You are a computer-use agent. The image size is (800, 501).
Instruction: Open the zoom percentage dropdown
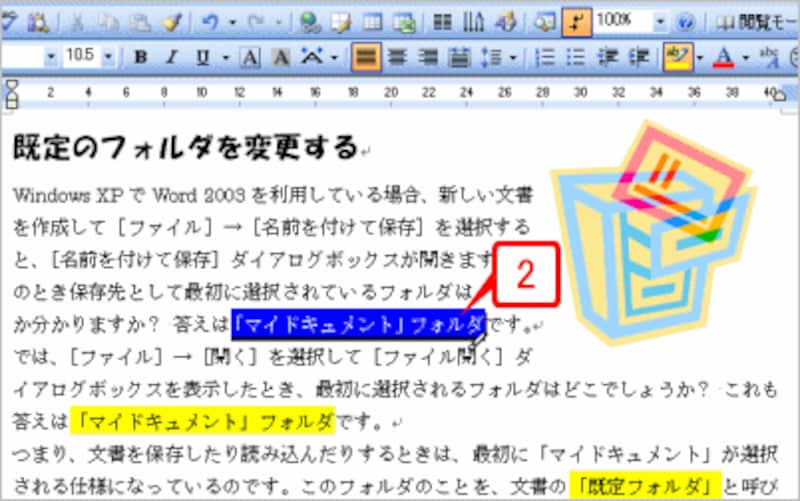(660, 22)
